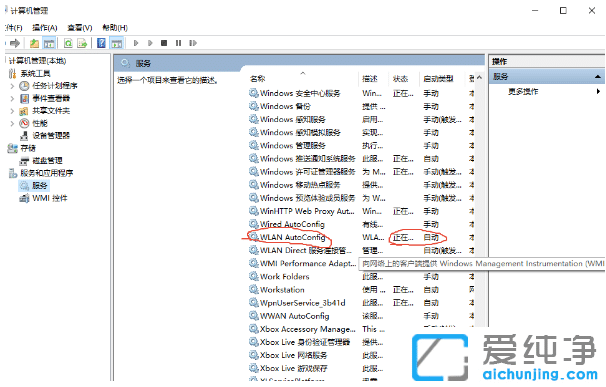Sort services by 启动类型 column header
Viewport: 606px width, 387px height.
tap(438, 79)
